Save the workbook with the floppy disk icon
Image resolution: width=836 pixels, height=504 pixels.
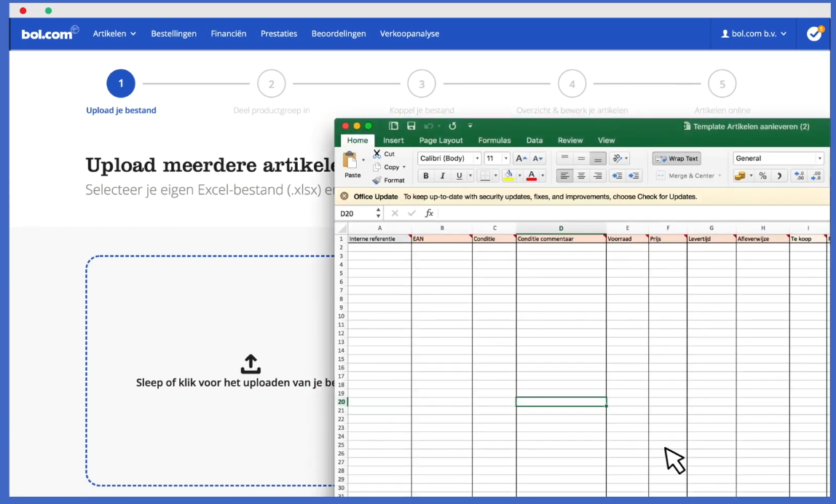(x=411, y=126)
